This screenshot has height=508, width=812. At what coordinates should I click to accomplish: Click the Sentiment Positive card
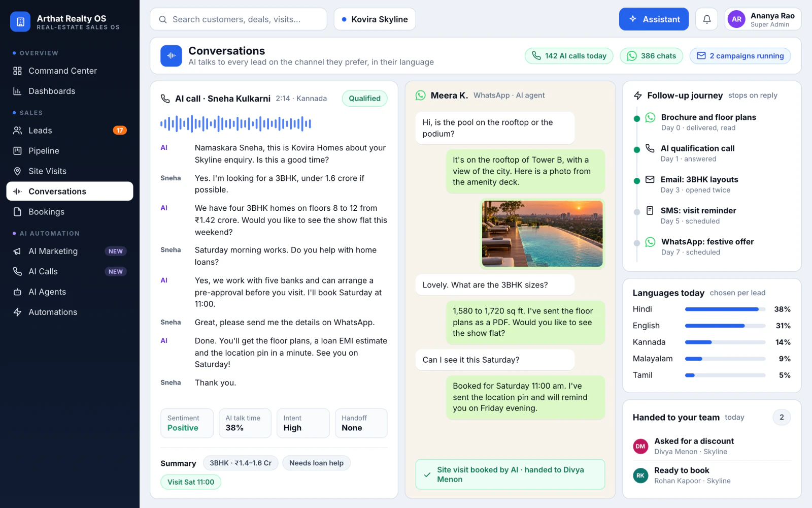(187, 423)
